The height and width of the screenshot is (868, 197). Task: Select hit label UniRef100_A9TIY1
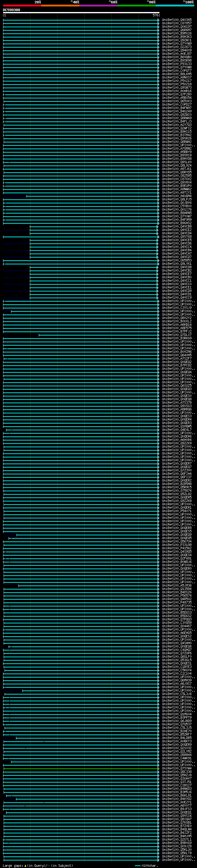pyautogui.click(x=177, y=193)
